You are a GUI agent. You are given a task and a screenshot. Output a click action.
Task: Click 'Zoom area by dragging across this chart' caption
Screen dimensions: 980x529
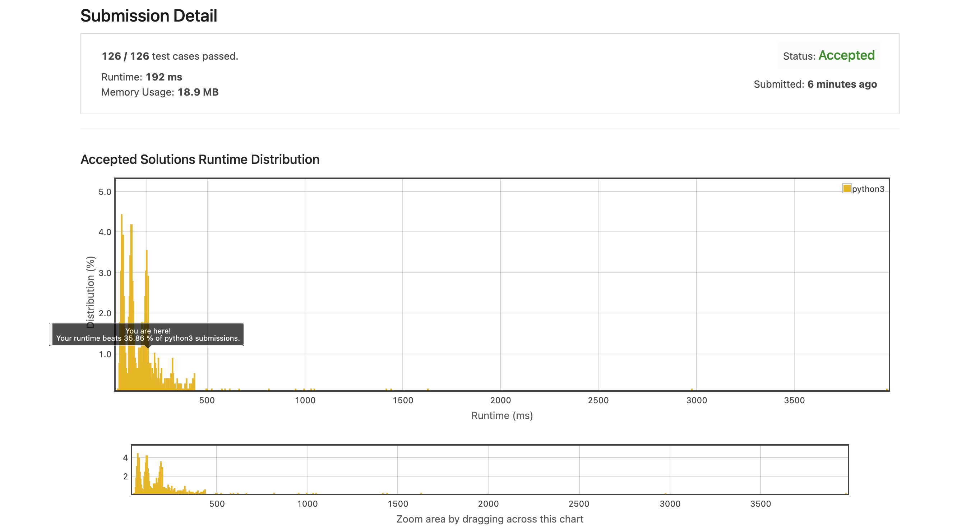pos(490,519)
